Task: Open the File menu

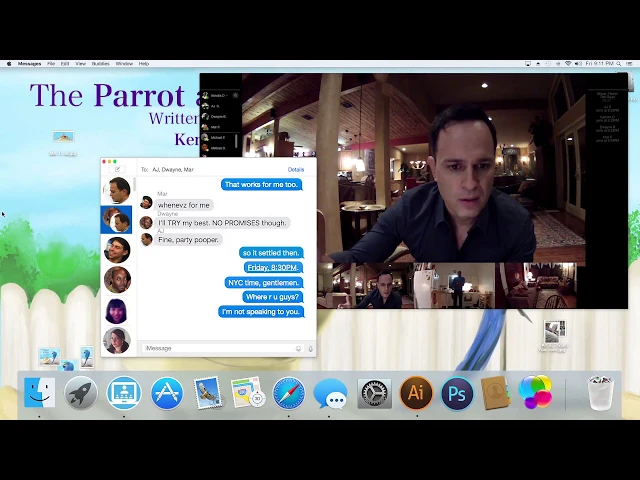Action: coord(51,64)
